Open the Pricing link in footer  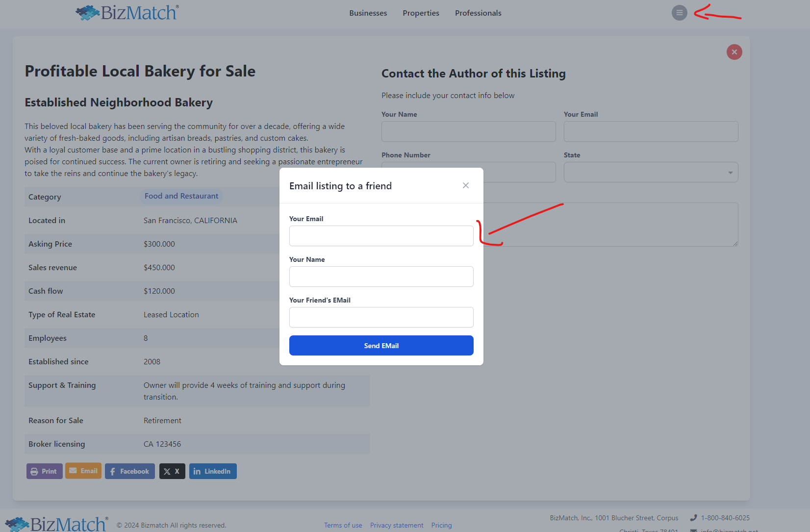tap(441, 525)
